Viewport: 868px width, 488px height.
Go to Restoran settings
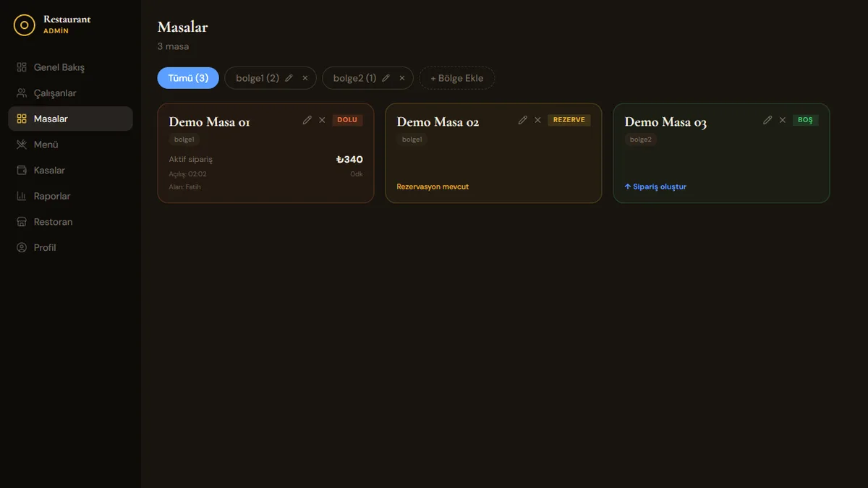[x=70, y=222]
